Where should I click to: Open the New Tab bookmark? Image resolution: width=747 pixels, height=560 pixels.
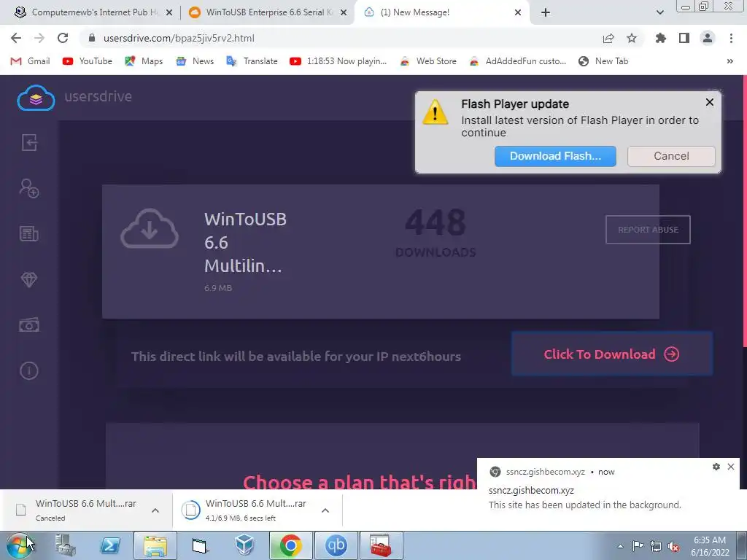pos(603,61)
